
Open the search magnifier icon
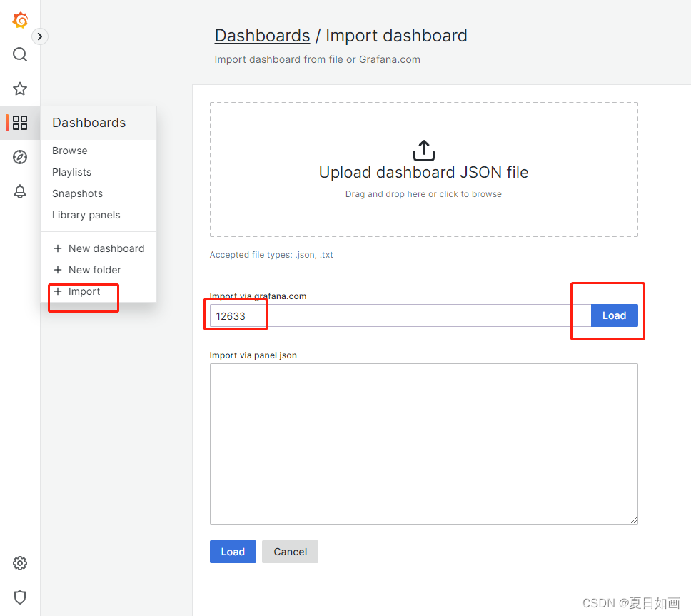pyautogui.click(x=20, y=54)
